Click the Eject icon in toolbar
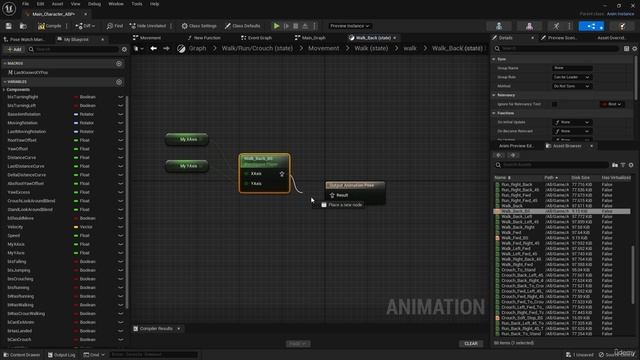The image size is (640, 360). pyautogui.click(x=305, y=26)
